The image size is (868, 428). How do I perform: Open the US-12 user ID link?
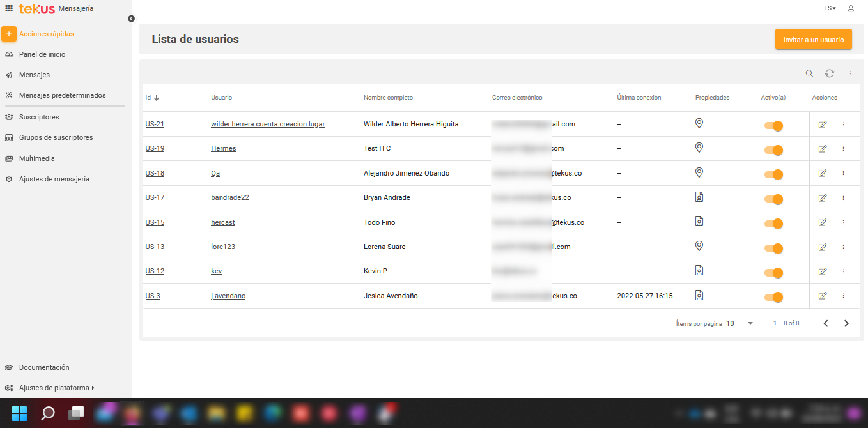[155, 271]
